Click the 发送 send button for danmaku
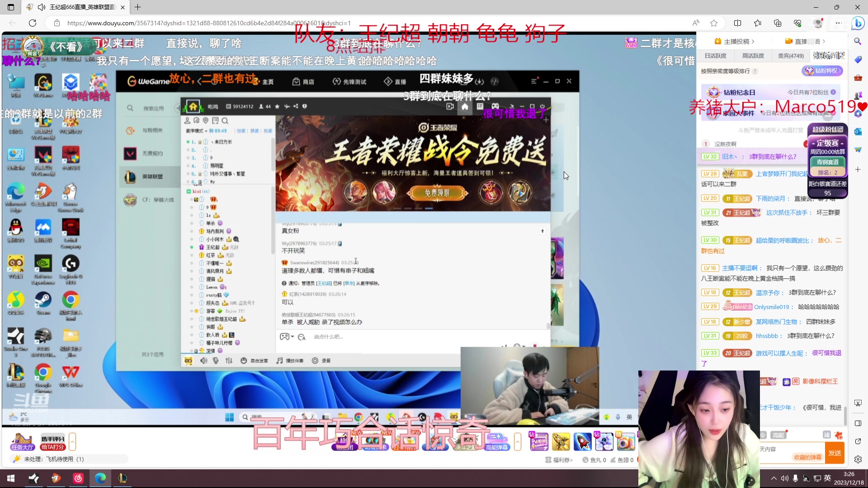This screenshot has width=868, height=488. click(x=835, y=453)
